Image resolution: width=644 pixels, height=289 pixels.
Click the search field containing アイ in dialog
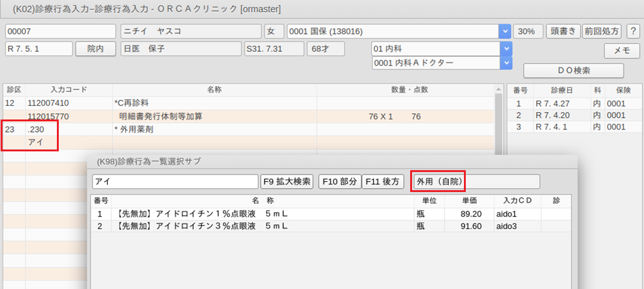point(174,181)
